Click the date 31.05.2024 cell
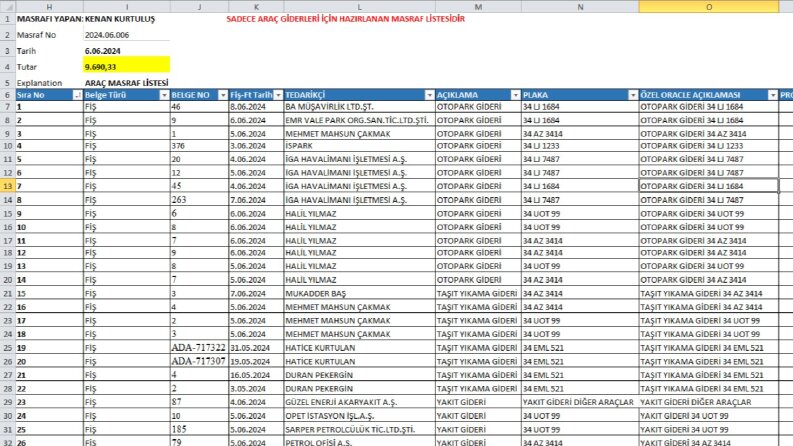This screenshot has width=793, height=446. pos(256,348)
